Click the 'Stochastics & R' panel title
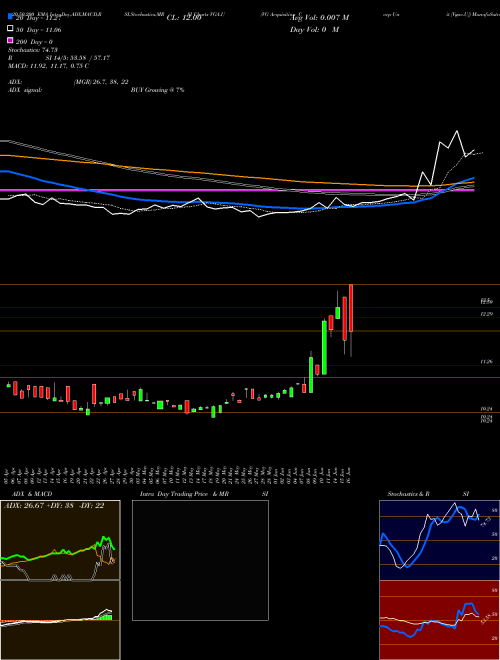 (409, 494)
